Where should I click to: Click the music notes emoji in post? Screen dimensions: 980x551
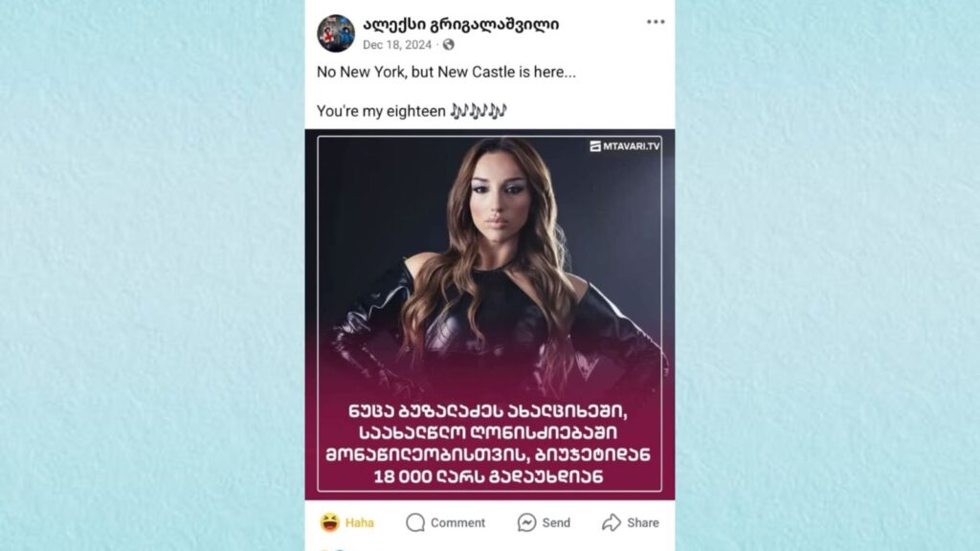(479, 111)
